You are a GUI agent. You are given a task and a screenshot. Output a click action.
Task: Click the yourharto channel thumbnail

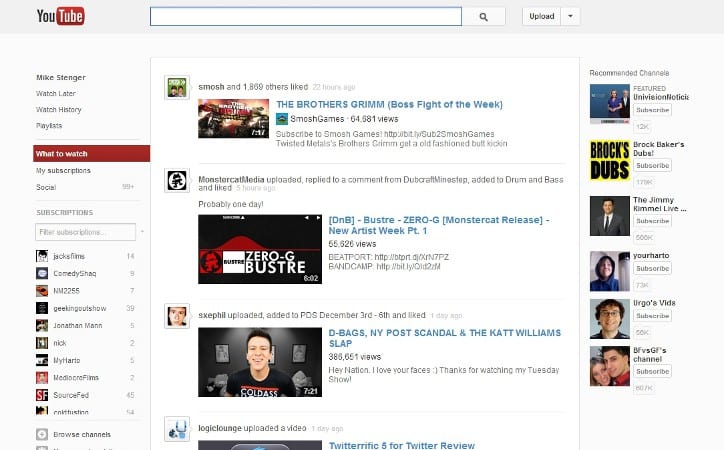coord(609,271)
